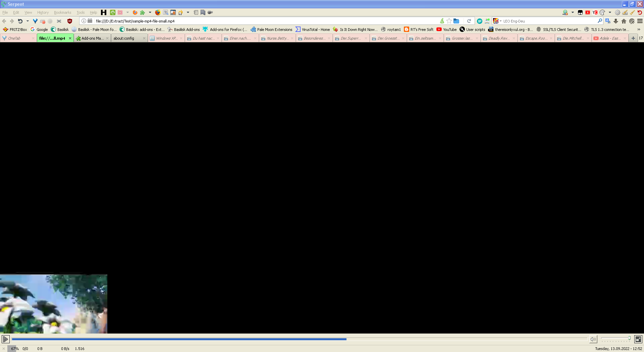
Task: Open the FRITZ!Box bookmark
Action: tap(15, 30)
